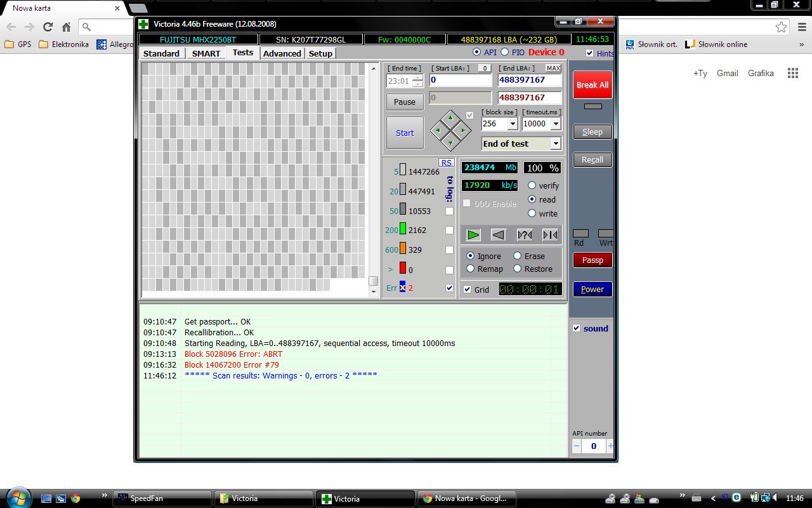Image resolution: width=812 pixels, height=508 pixels.
Task: Switch to Advanced tab
Action: (x=282, y=53)
